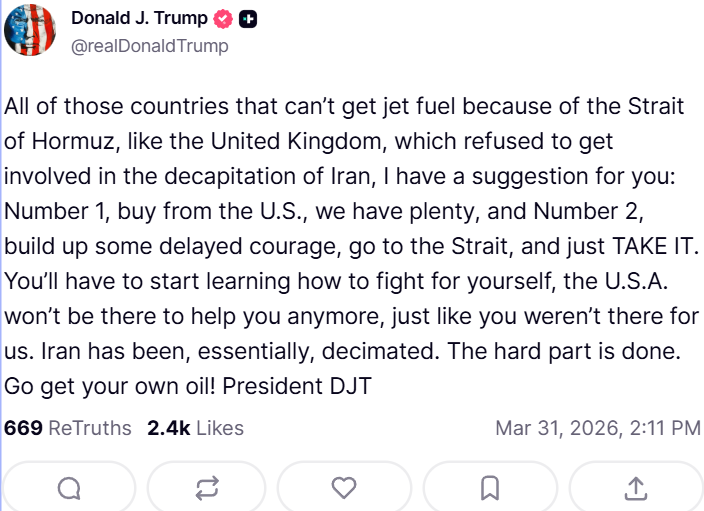
Task: Click the reply speech bubble icon
Action: tap(69, 488)
